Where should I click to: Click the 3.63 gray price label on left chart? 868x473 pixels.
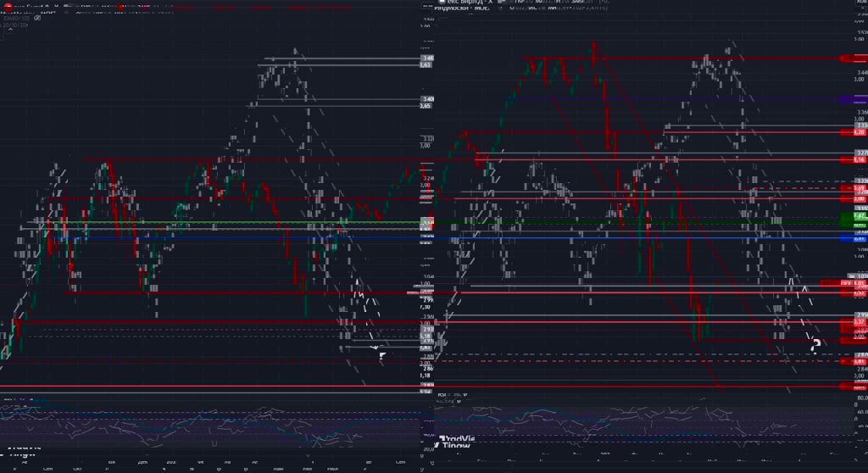(426, 64)
